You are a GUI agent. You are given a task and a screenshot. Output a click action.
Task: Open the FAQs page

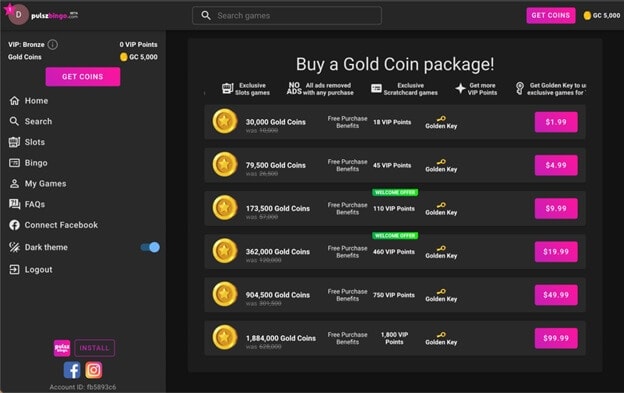coord(35,204)
